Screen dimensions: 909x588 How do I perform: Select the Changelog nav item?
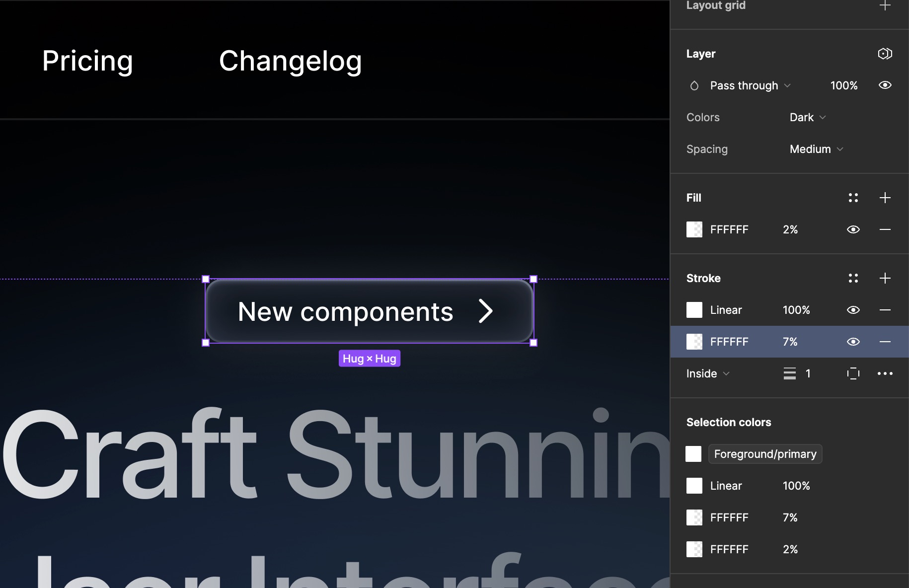[291, 61]
